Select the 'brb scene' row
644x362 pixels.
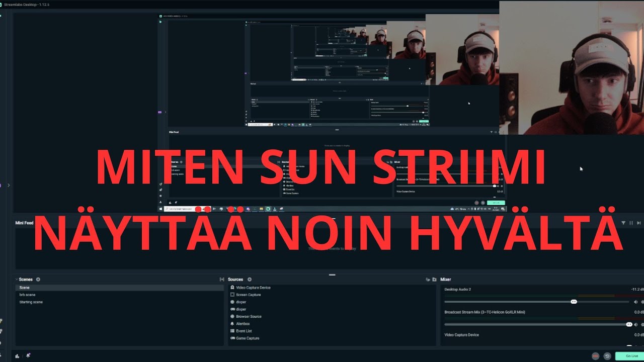coord(119,295)
